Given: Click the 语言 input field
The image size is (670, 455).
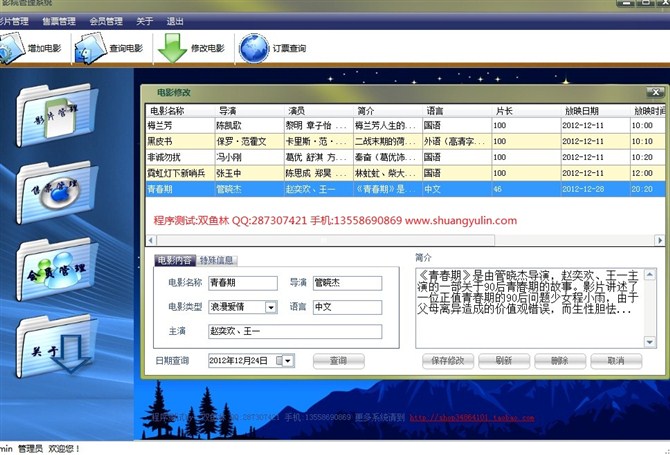Looking at the screenshot, I should click(x=347, y=307).
